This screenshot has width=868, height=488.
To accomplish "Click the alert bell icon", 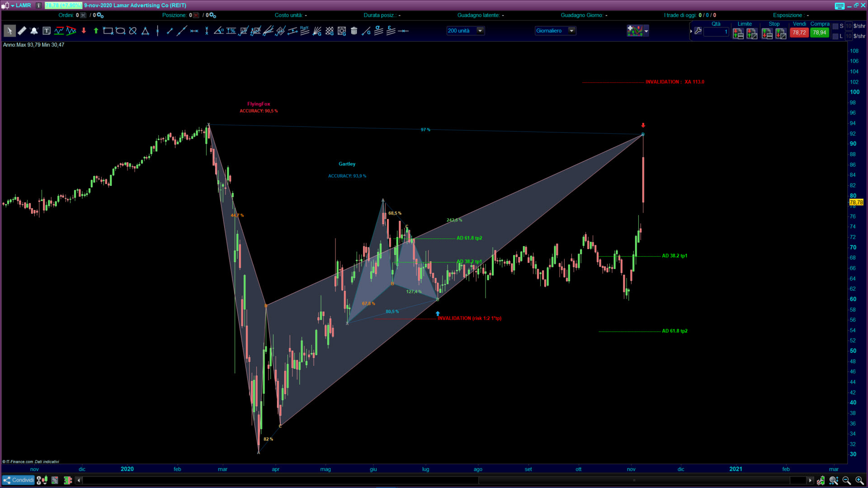I will coord(34,31).
